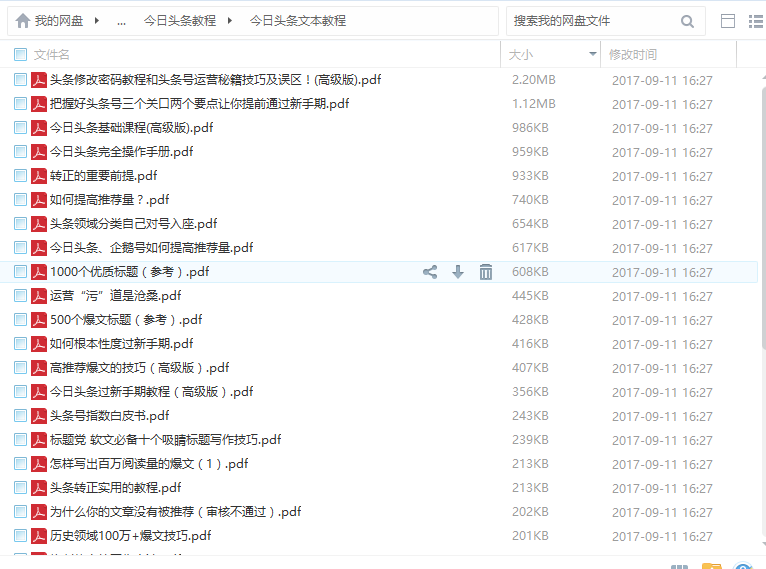Image resolution: width=766 pixels, height=569 pixels.
Task: Click PDF icon of 运营"污"道是沧桑 file
Action: click(x=39, y=296)
